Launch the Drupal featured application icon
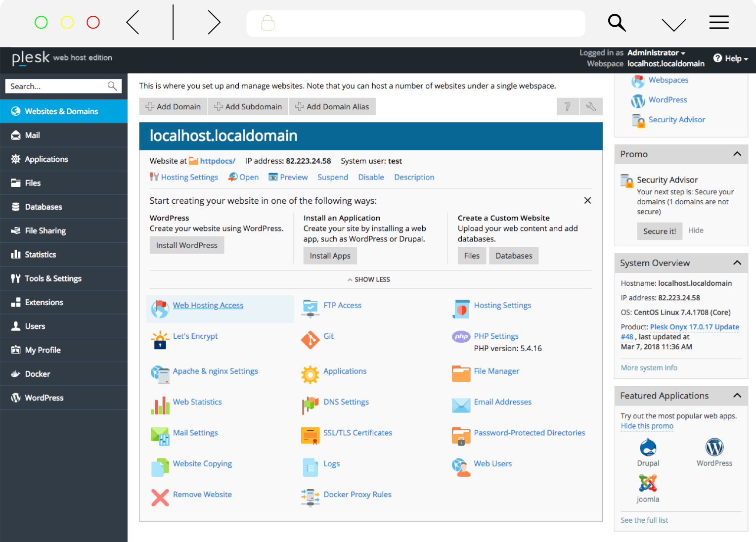 click(648, 448)
